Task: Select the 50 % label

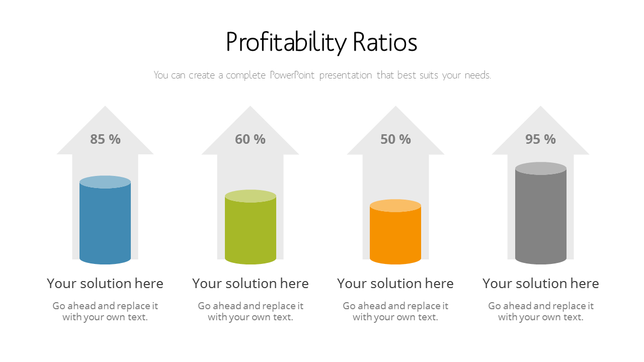Action: 395,139
